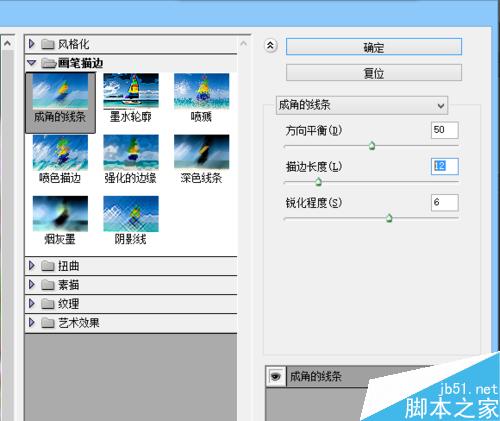The image size is (500, 421).
Task: Click the 风格化 folder icon
Action: pyautogui.click(x=48, y=44)
